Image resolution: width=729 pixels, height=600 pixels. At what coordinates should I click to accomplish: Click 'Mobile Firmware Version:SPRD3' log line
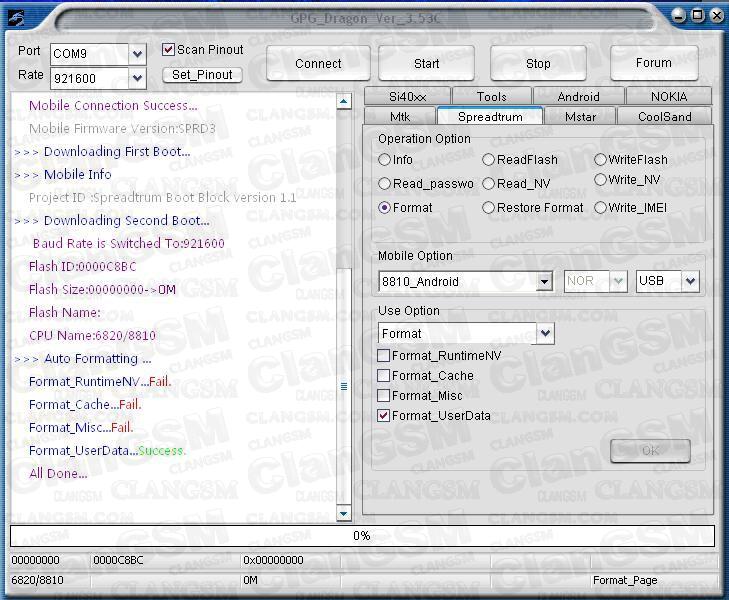click(122, 128)
